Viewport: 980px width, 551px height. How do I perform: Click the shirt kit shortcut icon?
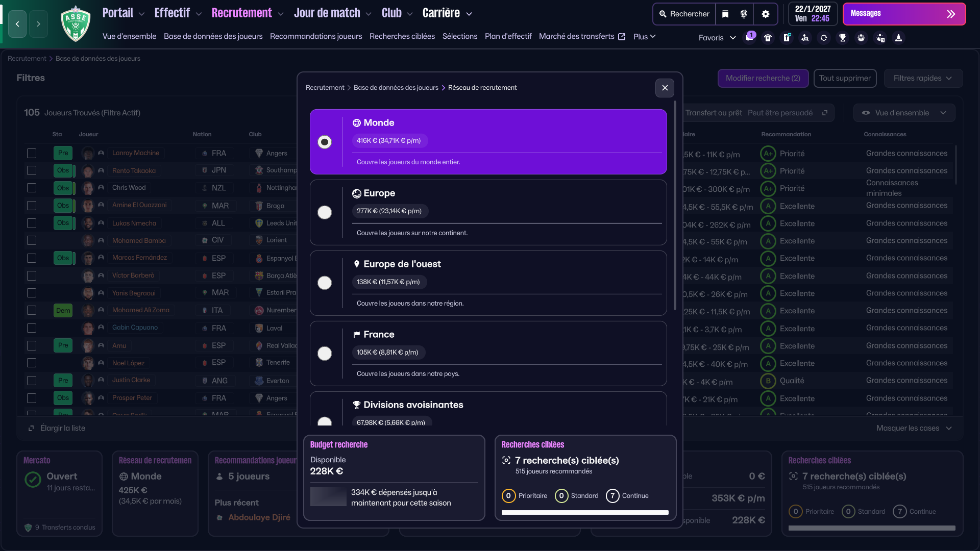point(768,38)
